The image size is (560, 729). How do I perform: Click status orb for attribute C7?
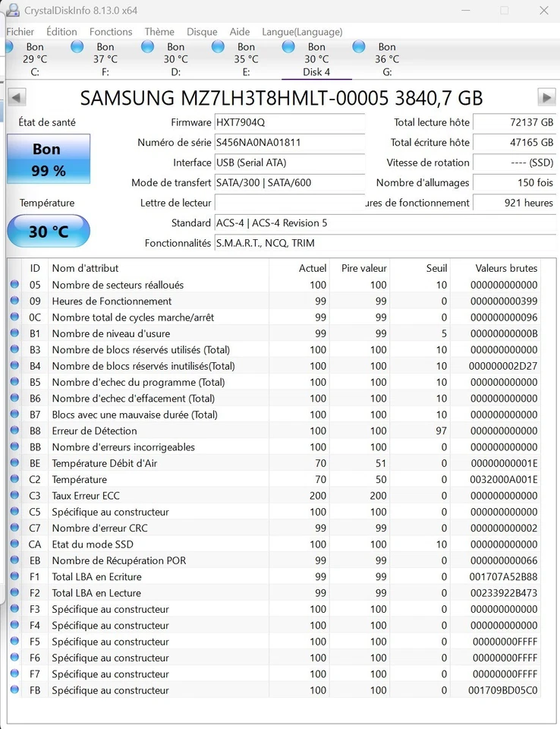pyautogui.click(x=14, y=527)
